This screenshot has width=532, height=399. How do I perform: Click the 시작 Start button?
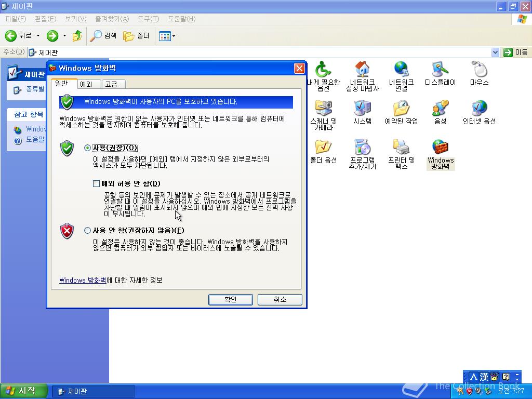click(x=23, y=391)
